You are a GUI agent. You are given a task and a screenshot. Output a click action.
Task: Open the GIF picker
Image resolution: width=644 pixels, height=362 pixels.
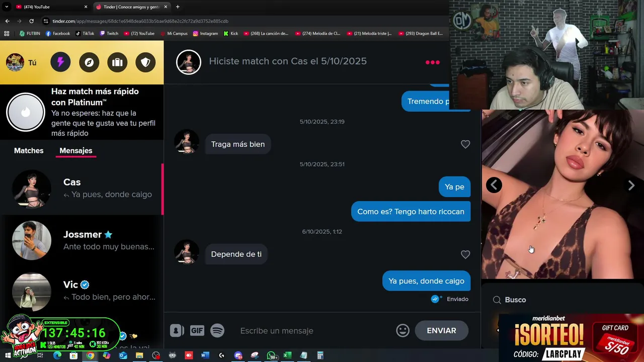coord(197,330)
